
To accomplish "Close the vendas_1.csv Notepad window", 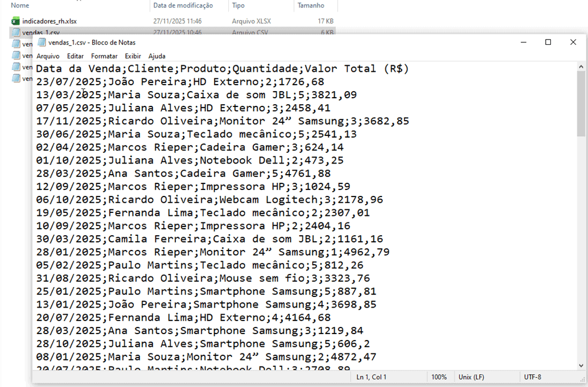I will pos(573,42).
